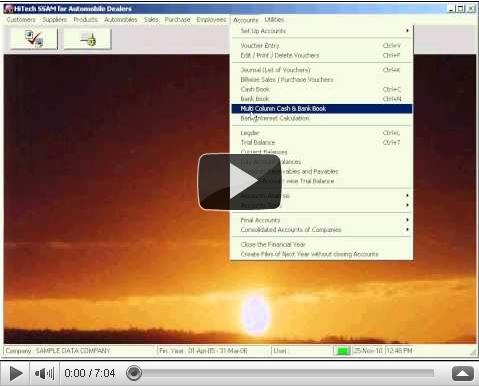The image size is (479, 386).
Task: Open the Utilities menu
Action: 274,20
